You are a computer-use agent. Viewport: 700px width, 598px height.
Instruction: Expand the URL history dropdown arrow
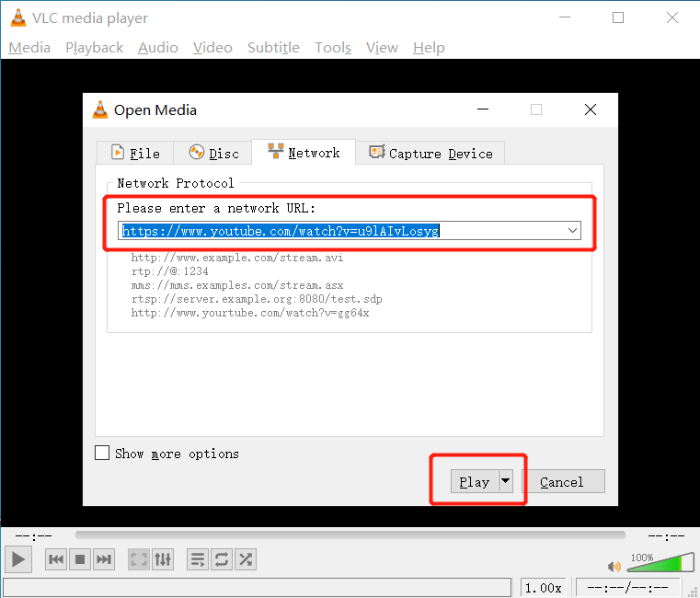point(572,230)
